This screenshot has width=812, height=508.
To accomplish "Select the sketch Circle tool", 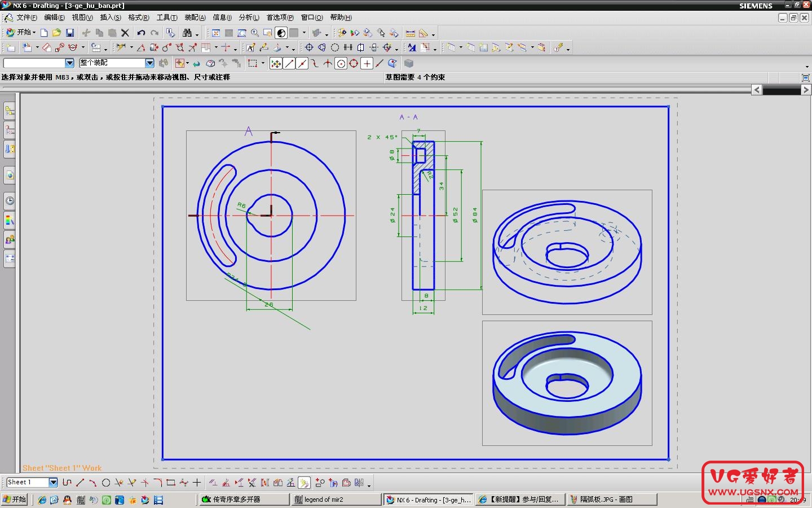I will click(106, 483).
